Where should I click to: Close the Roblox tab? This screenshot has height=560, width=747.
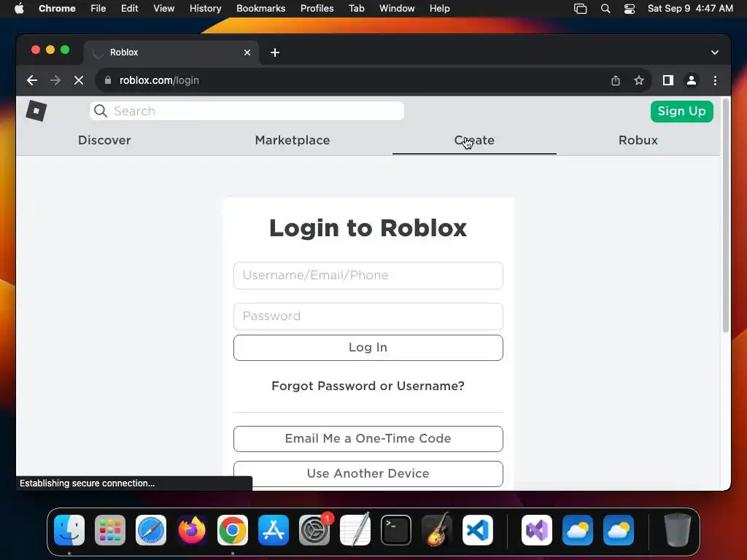(247, 52)
